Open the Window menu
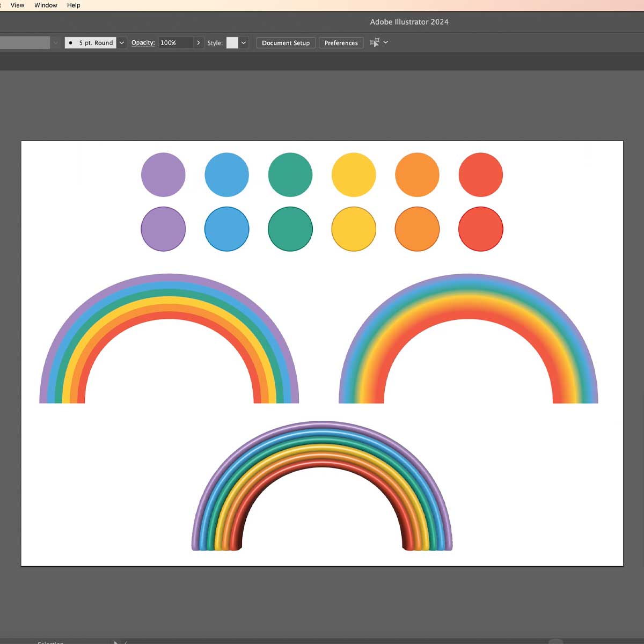Image resolution: width=644 pixels, height=644 pixels. coord(46,5)
